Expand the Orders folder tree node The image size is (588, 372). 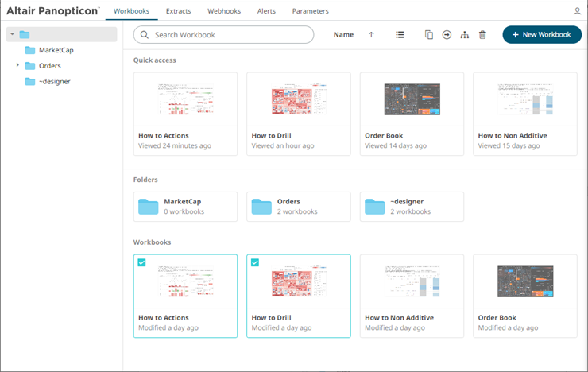[x=17, y=65]
